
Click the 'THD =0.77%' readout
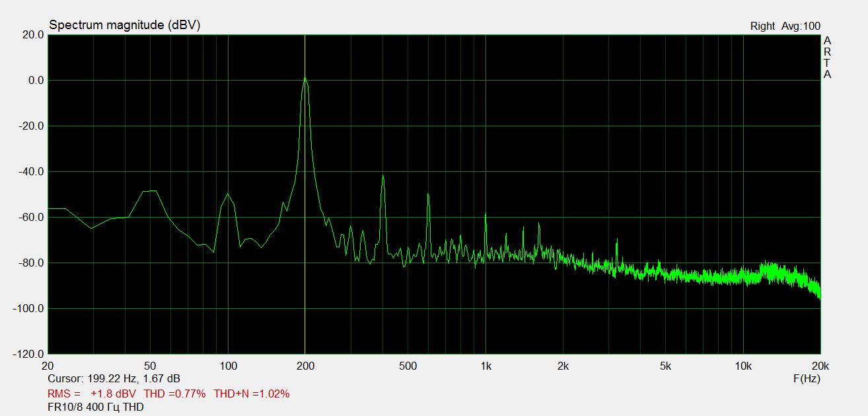coord(174,394)
